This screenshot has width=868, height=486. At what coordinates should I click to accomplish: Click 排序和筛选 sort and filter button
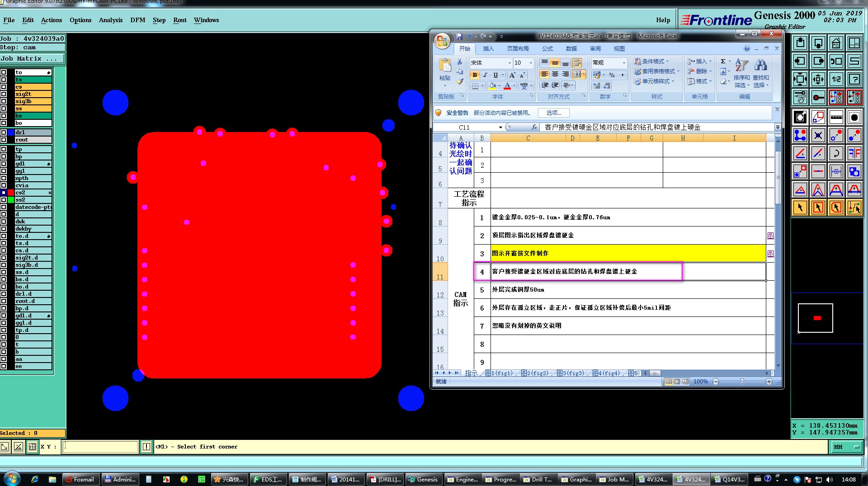(x=741, y=72)
